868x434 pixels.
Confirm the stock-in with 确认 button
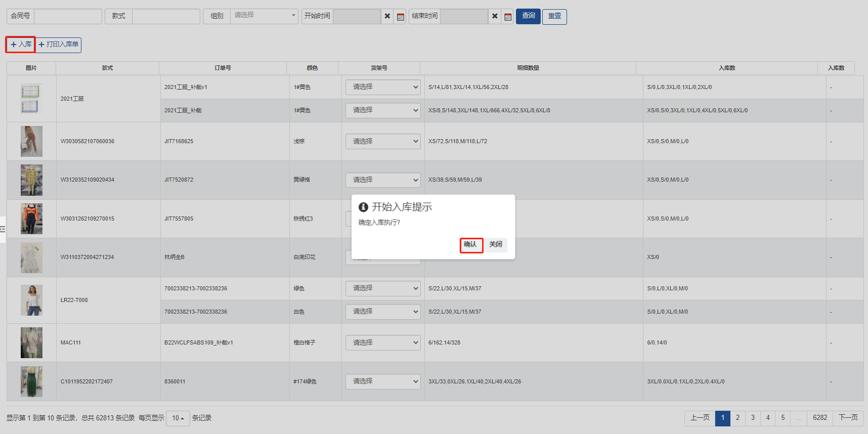coord(471,245)
